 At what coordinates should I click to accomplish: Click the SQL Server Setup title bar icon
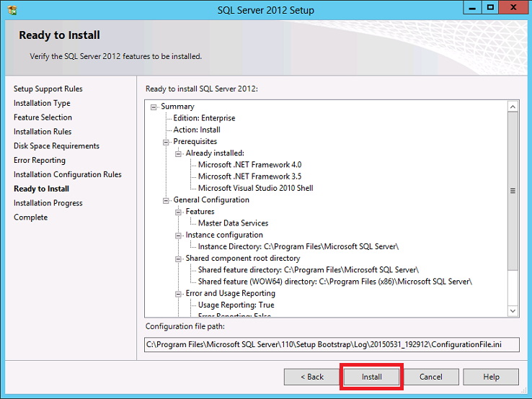click(x=12, y=10)
